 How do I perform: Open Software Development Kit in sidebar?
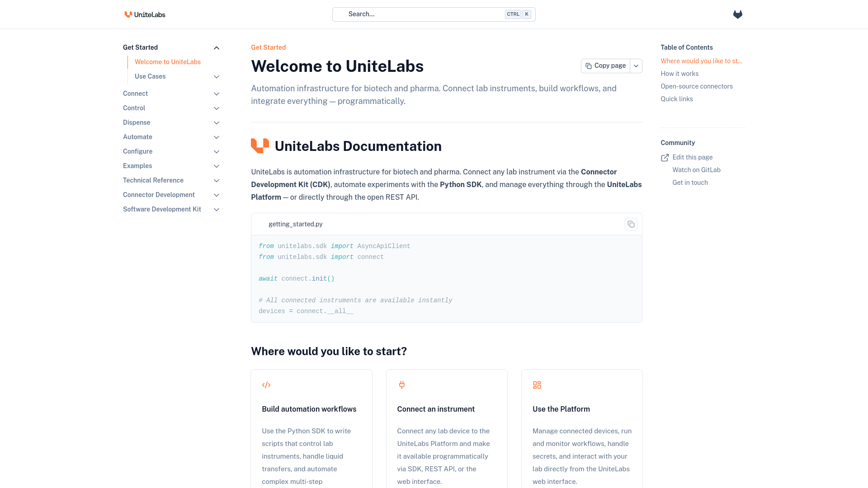click(162, 209)
